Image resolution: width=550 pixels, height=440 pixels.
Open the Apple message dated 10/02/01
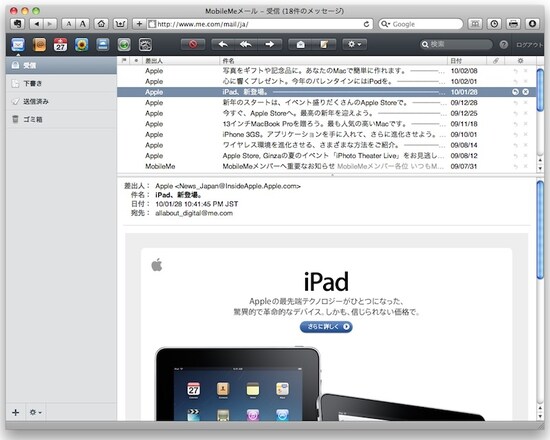click(x=326, y=81)
